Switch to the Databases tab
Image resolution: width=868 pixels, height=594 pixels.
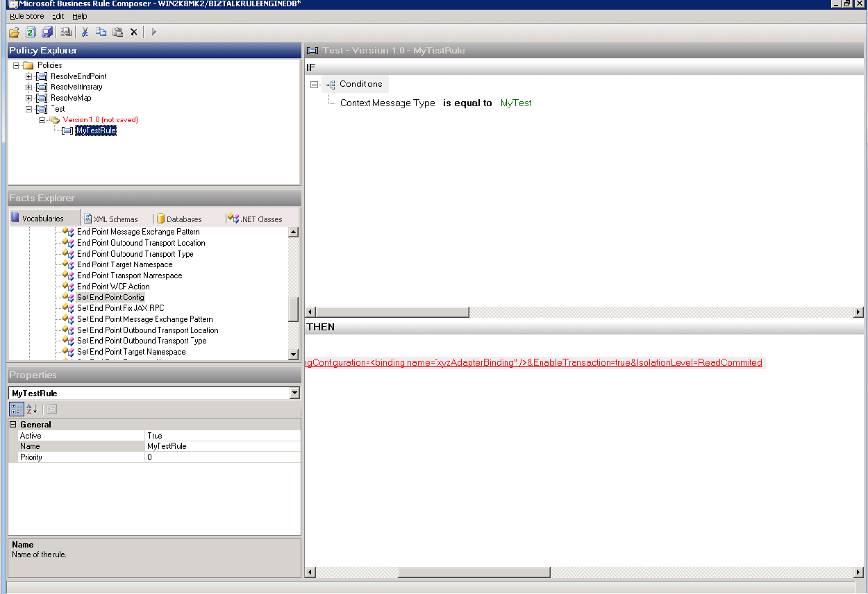tap(179, 219)
